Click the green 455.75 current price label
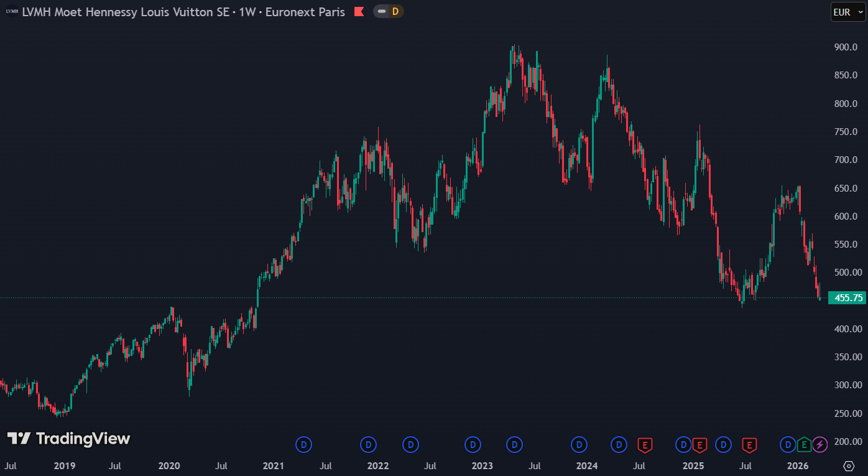Screen dimensions: 868x476 pos(848,298)
